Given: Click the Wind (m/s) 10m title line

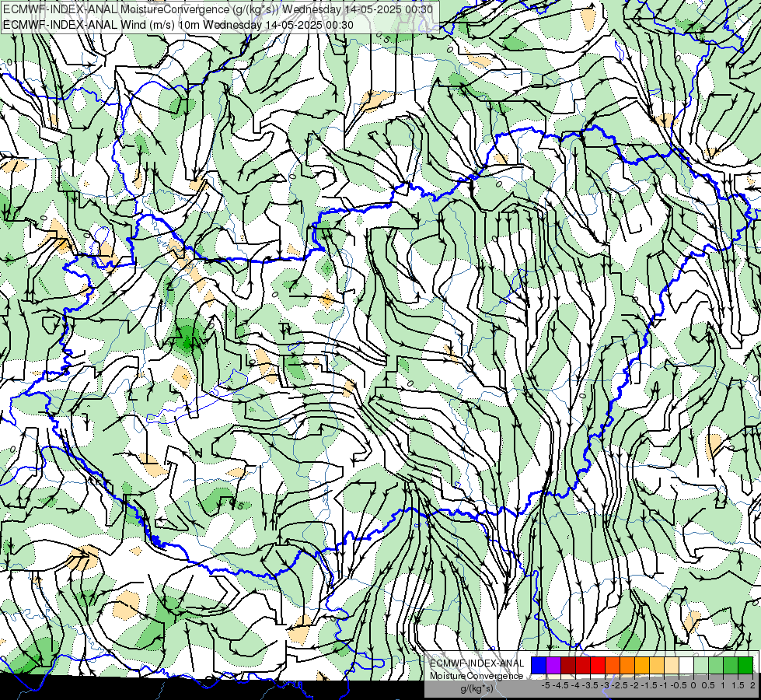Looking at the screenshot, I should (x=178, y=25).
